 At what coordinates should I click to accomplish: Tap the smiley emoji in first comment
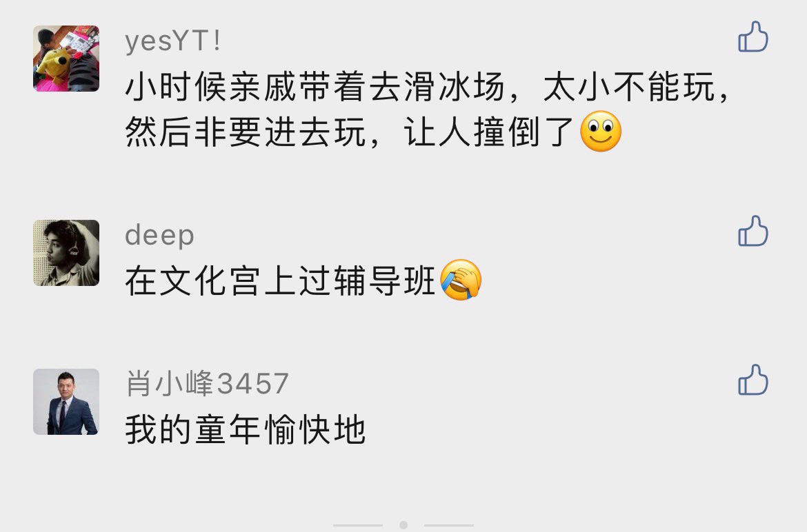coord(601,131)
